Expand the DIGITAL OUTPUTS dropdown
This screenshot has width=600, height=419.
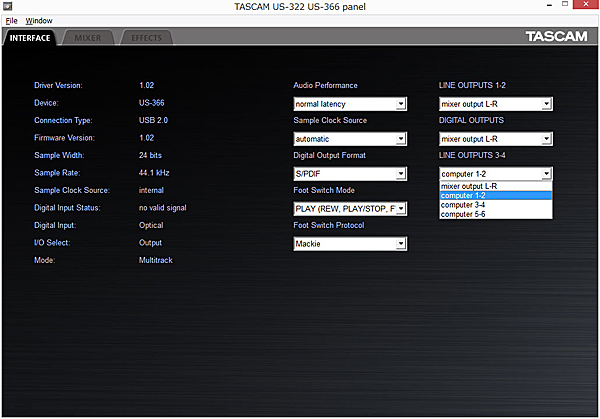[496, 139]
